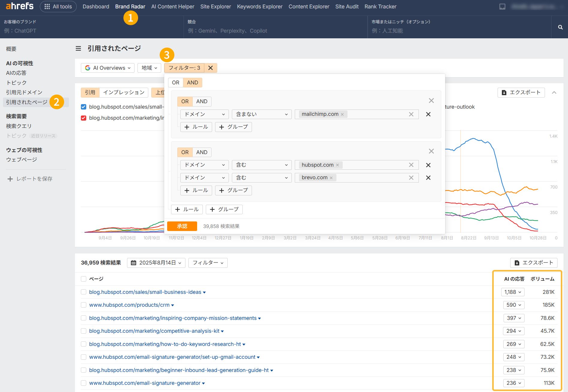Uncheck blog.hubspot.com/sales checkbox above the chart
568x392 pixels.
click(83, 107)
